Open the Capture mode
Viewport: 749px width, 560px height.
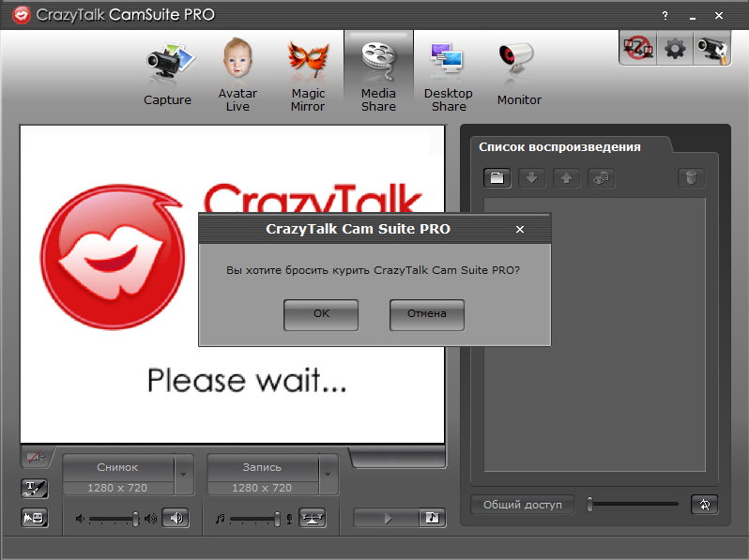click(x=168, y=74)
